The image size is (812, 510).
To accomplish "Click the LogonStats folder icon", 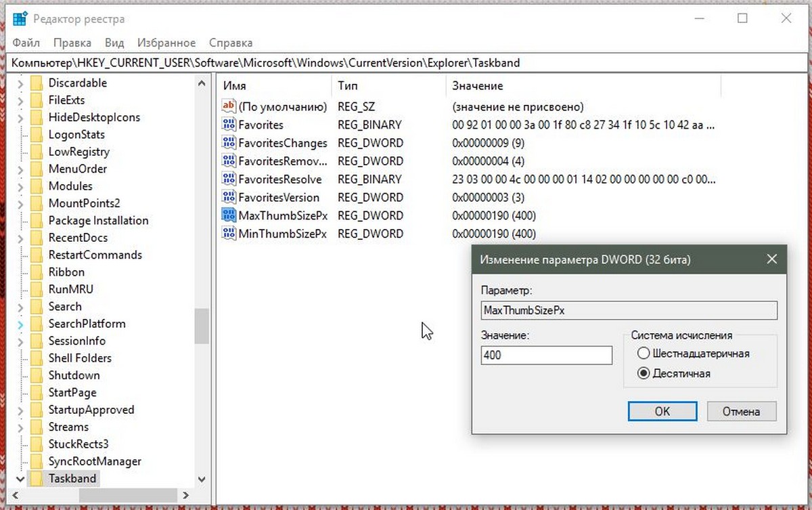I will [36, 134].
